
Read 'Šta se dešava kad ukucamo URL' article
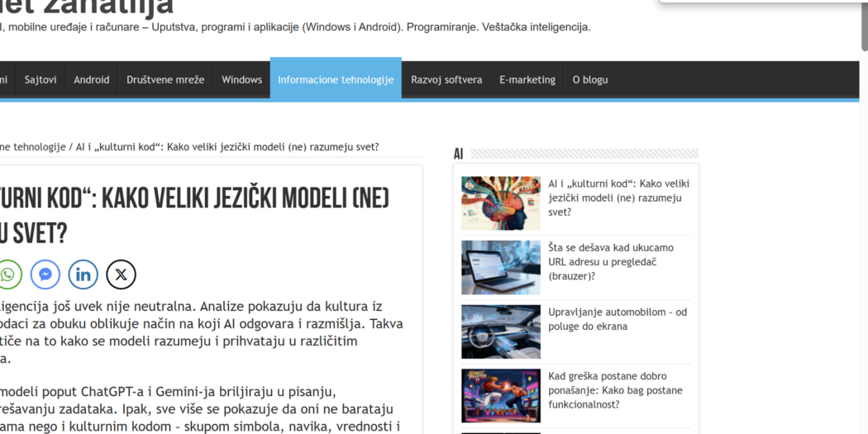tap(610, 261)
